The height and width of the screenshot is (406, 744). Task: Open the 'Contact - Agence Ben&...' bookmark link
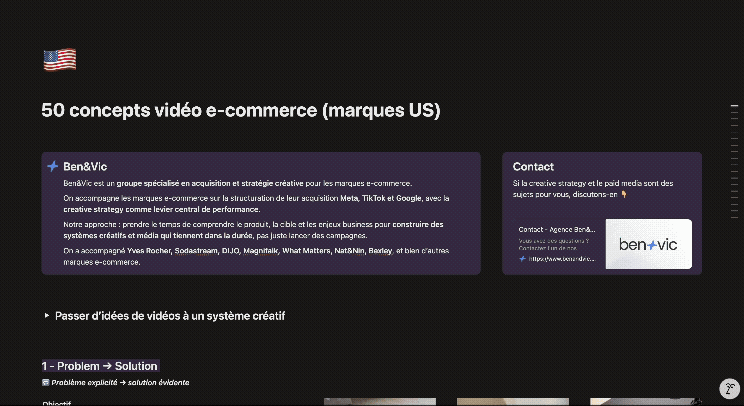557,230
